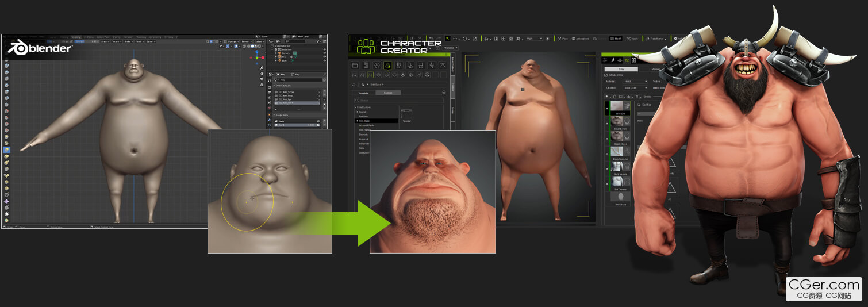Select the Skin Base layer thumbnail
The width and height of the screenshot is (868, 307).
pyautogui.click(x=621, y=197)
